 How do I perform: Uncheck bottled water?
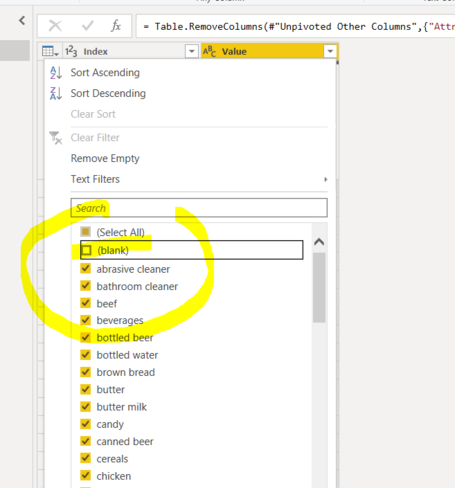coord(86,355)
